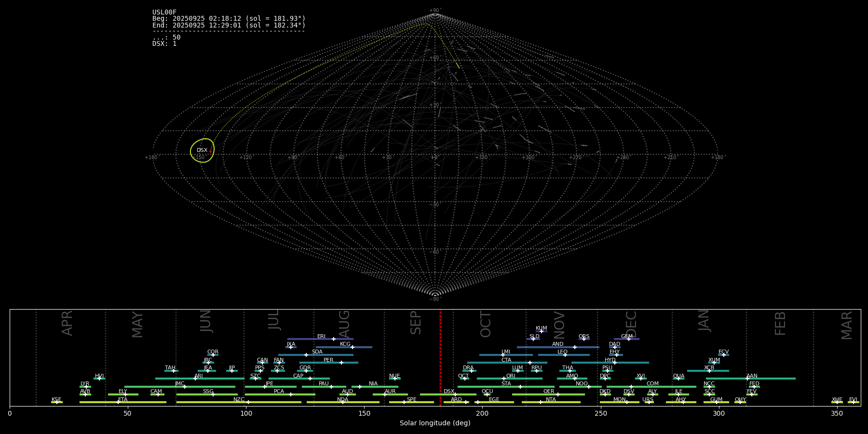Select the ETA shower label
The height and width of the screenshot is (434, 868).
[123, 400]
